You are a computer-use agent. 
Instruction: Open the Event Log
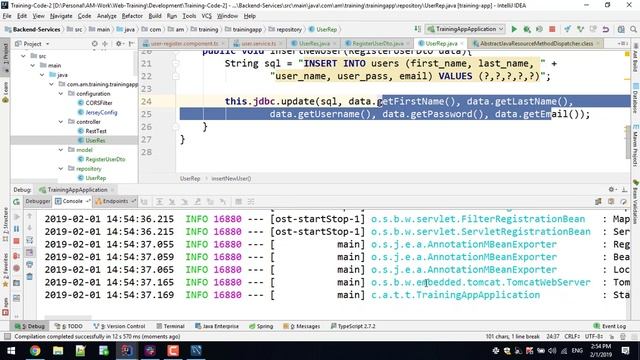coord(610,326)
